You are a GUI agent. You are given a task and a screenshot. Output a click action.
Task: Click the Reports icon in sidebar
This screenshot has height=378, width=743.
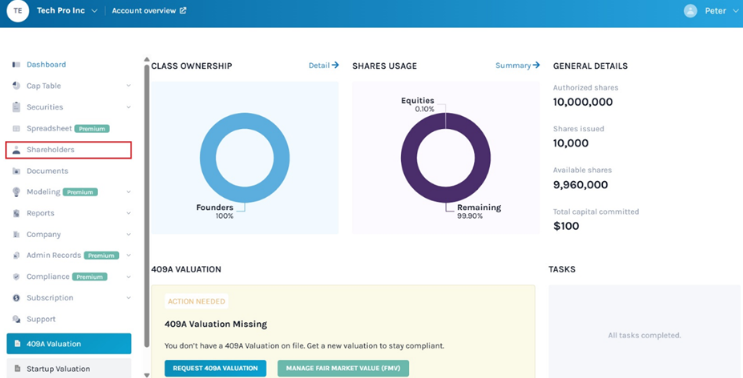coord(16,213)
